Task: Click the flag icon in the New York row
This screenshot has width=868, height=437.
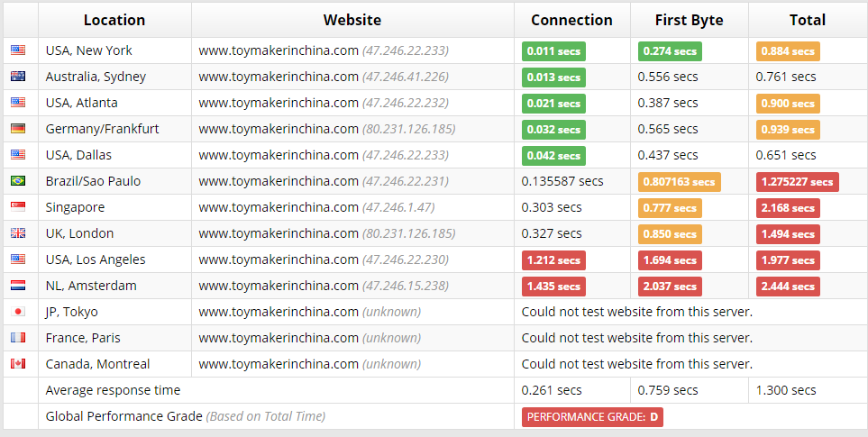Action: [x=18, y=50]
